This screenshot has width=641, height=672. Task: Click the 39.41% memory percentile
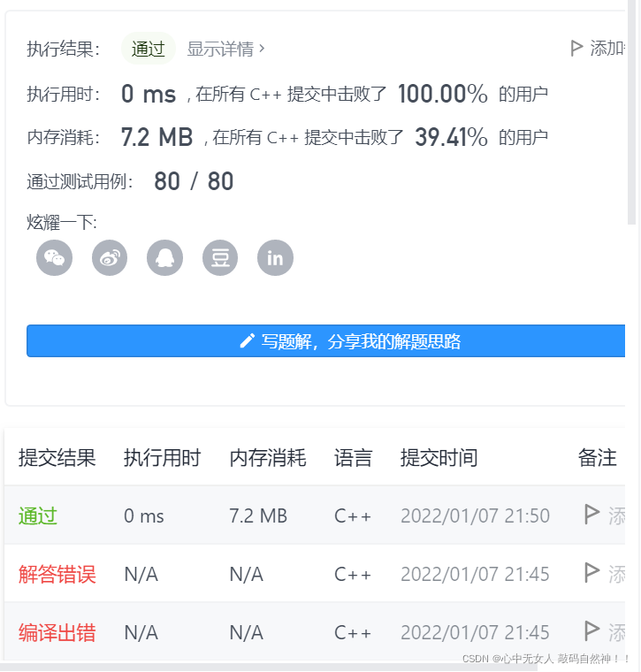click(451, 137)
